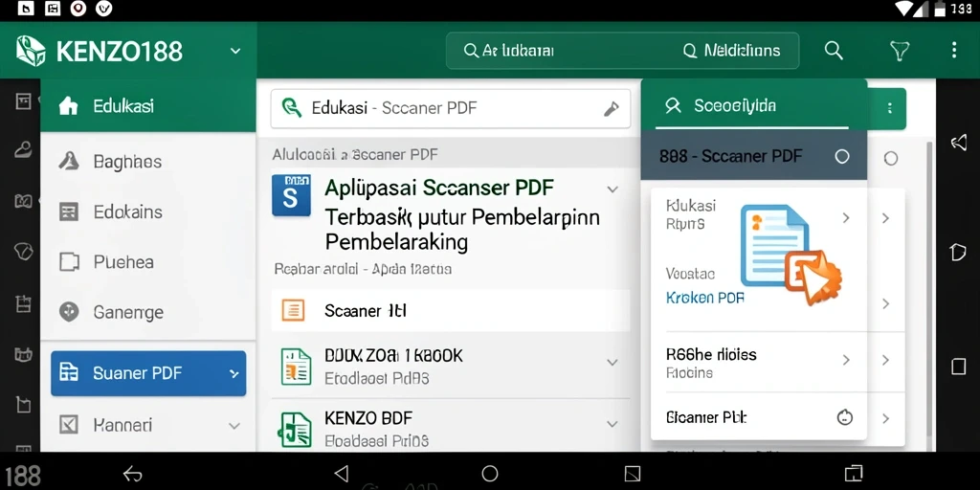Click the green search icon beside Edukasi
This screenshot has height=490, width=980.
point(292,108)
